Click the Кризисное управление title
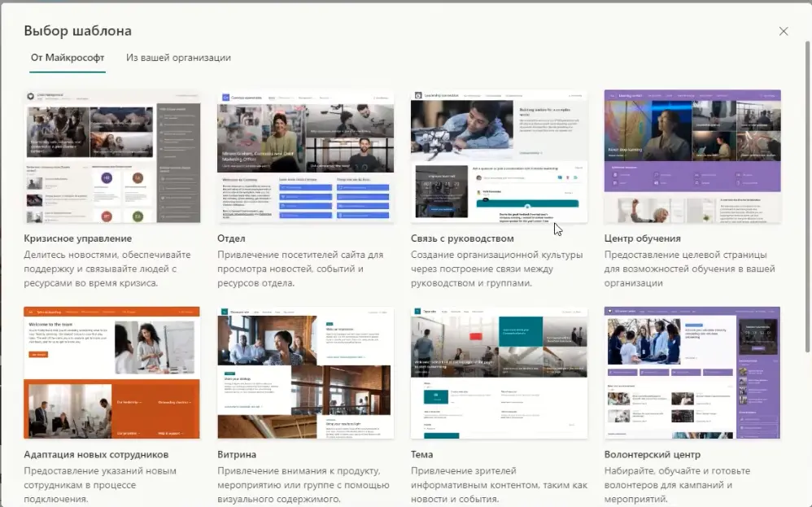812x507 pixels. [77, 238]
